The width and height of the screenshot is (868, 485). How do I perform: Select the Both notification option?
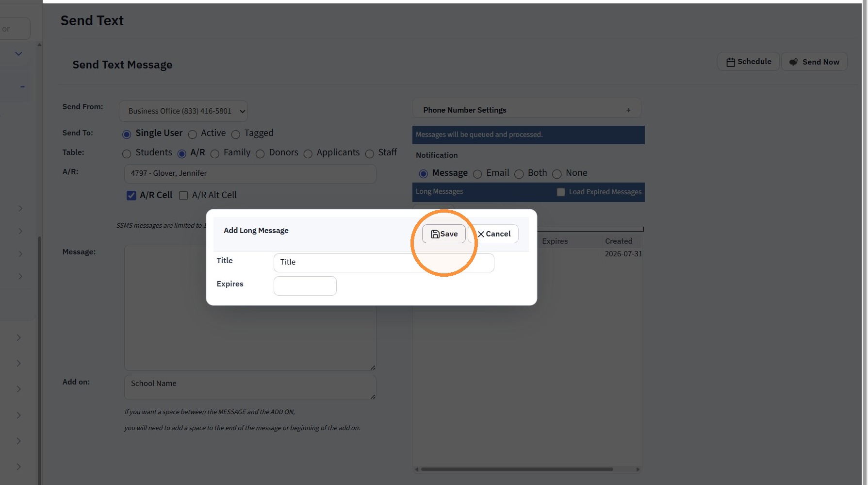[519, 174]
